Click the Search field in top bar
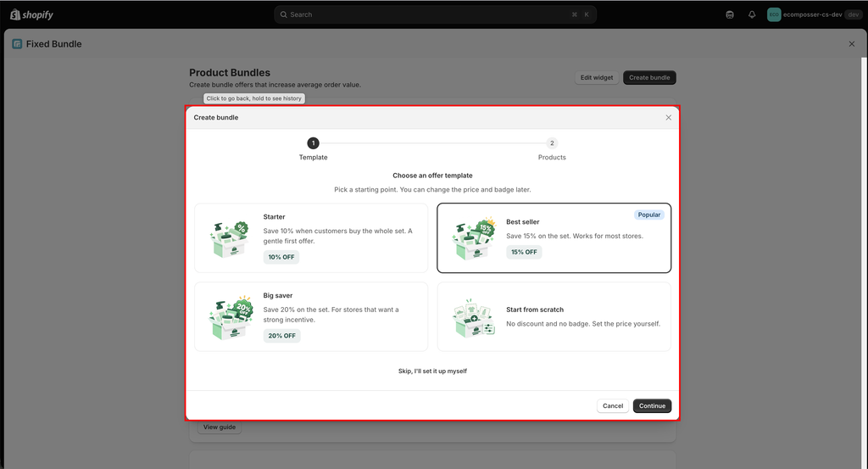Screen dimensions: 868x469 435,15
